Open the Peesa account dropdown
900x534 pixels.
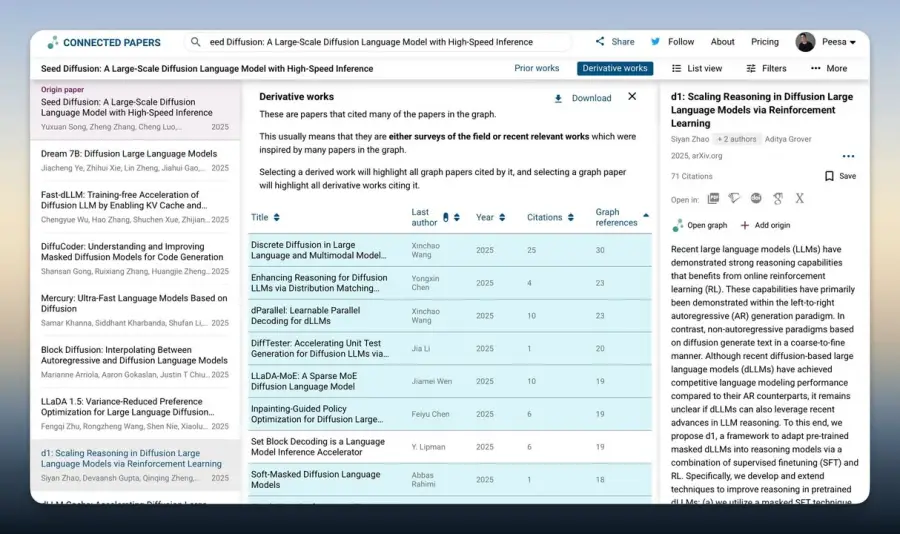coord(826,42)
